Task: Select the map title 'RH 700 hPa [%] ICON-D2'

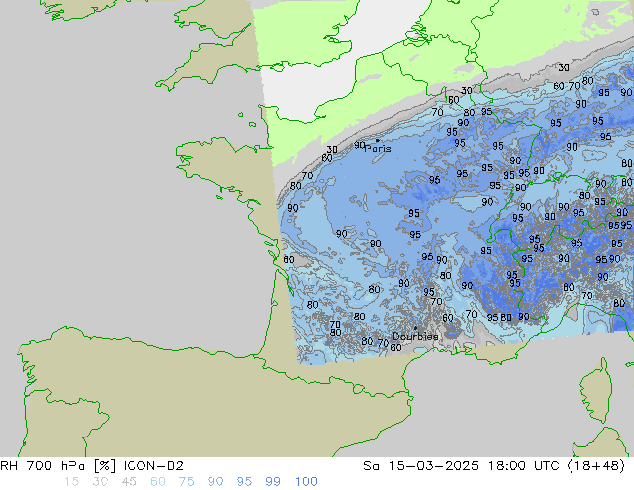Action: point(92,466)
